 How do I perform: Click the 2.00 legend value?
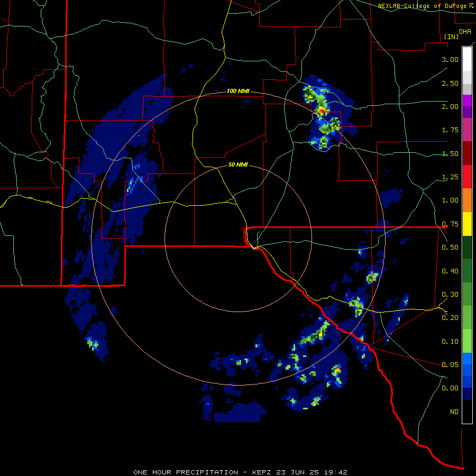450,106
